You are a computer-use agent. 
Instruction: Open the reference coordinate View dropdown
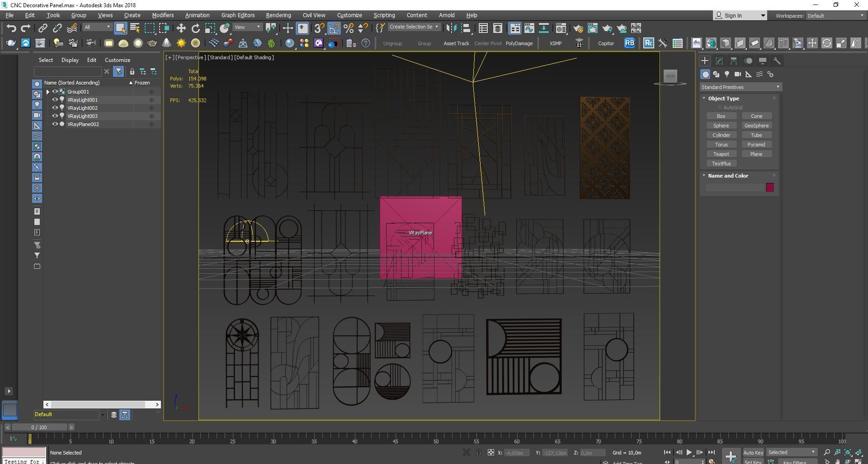click(247, 27)
